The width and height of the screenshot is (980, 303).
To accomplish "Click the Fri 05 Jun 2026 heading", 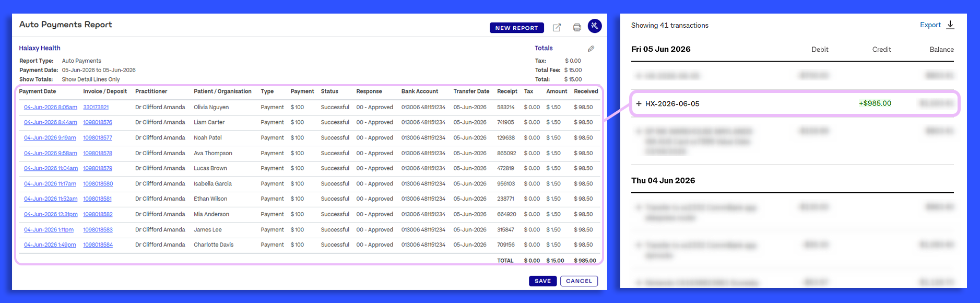I will [661, 49].
